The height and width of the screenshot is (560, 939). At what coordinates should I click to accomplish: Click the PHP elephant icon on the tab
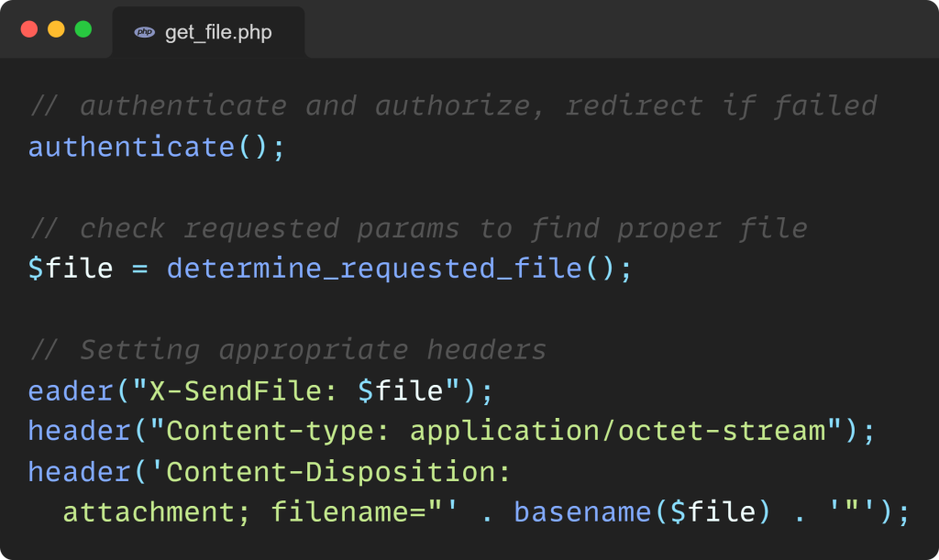click(x=143, y=30)
